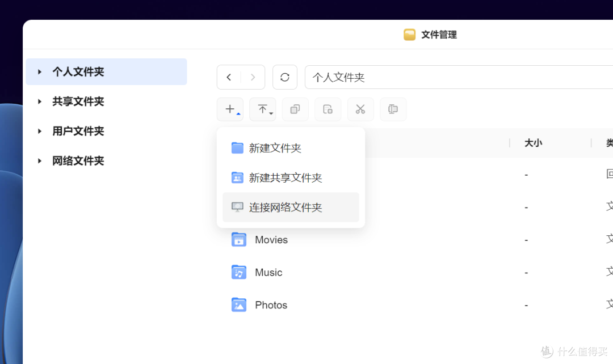Select the Photos folder name
The image size is (613, 364).
[x=271, y=305]
